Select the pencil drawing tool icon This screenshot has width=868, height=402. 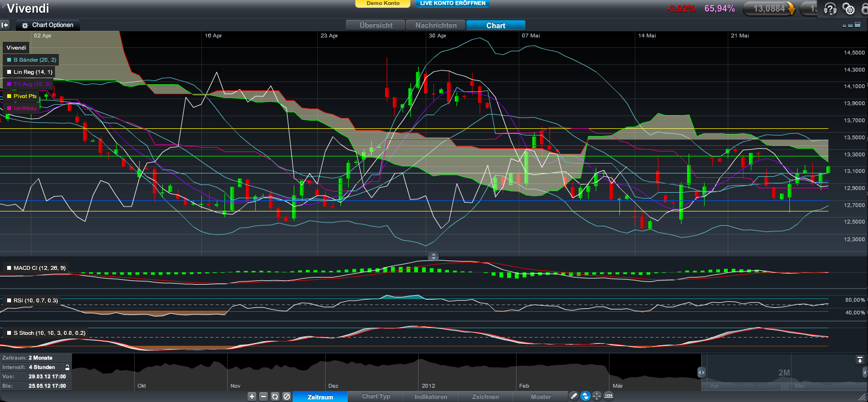point(573,396)
